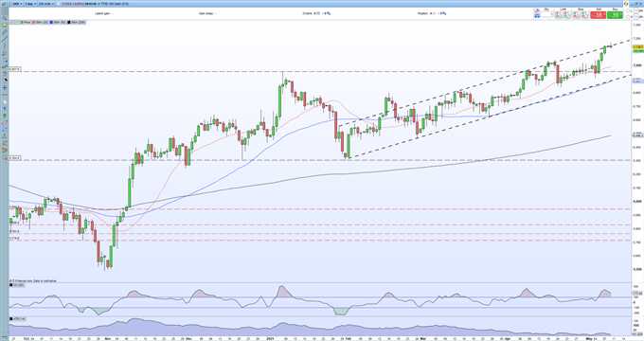Click the Qty quantity input field
Image resolution: width=644 pixels, height=341 pixels.
tap(546, 14)
